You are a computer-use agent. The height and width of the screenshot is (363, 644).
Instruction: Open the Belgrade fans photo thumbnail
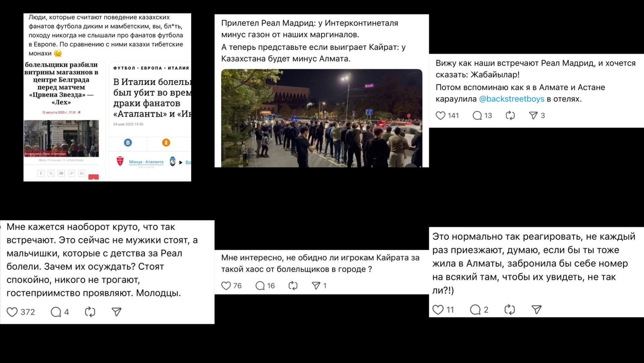(x=61, y=138)
